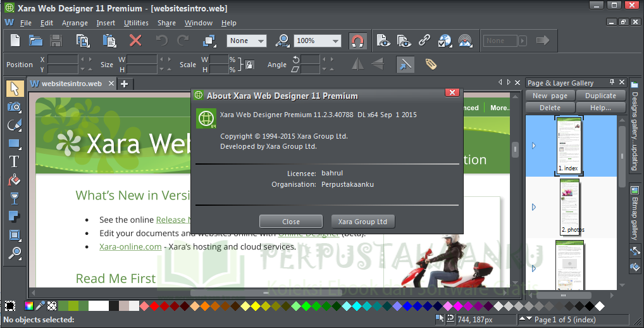Open the File menu
The width and height of the screenshot is (644, 328).
[26, 23]
